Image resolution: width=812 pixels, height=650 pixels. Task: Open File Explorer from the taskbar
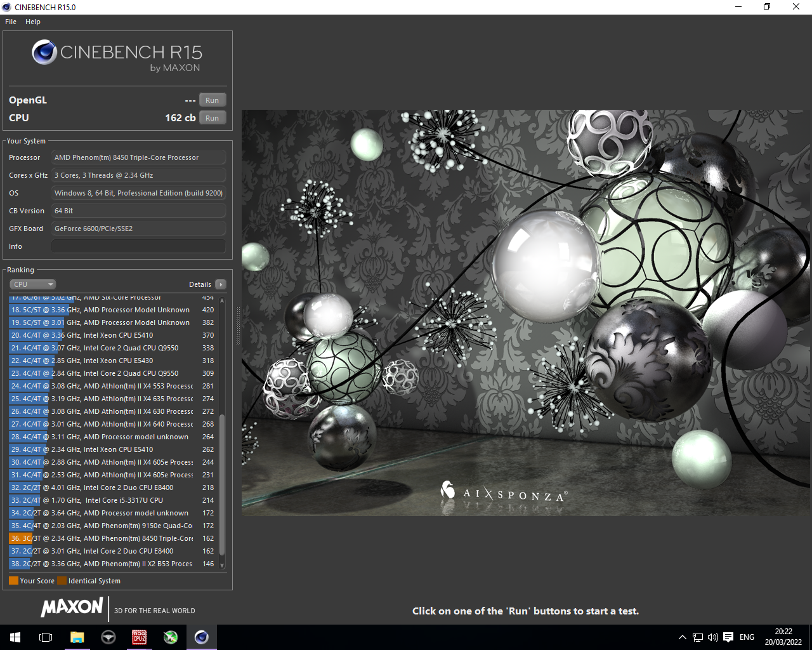pyautogui.click(x=77, y=637)
